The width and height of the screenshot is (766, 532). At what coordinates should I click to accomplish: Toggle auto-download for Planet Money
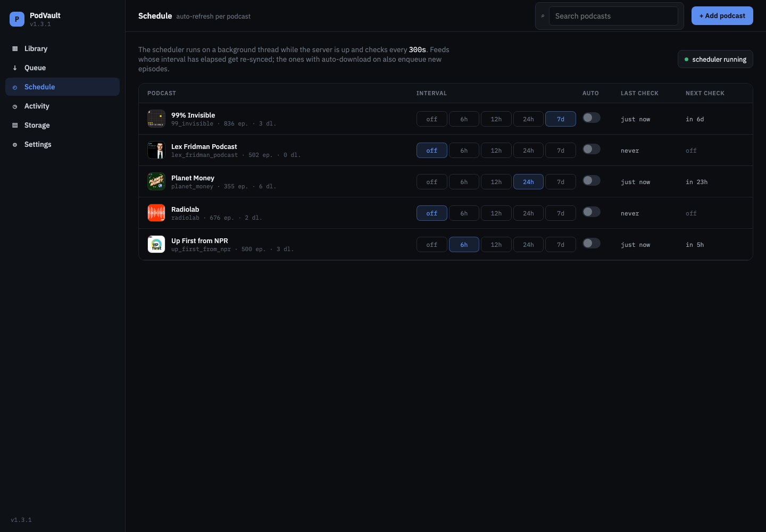[x=592, y=180]
